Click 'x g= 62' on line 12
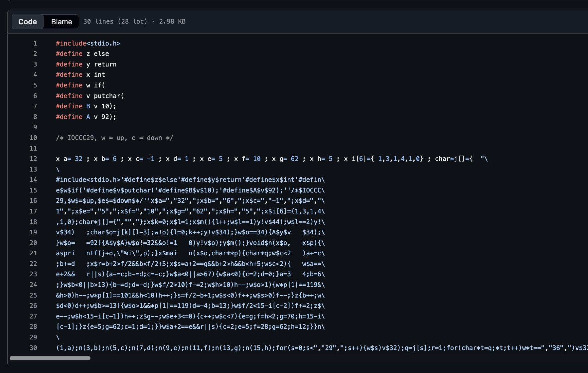This screenshot has width=588, height=373. (285, 159)
